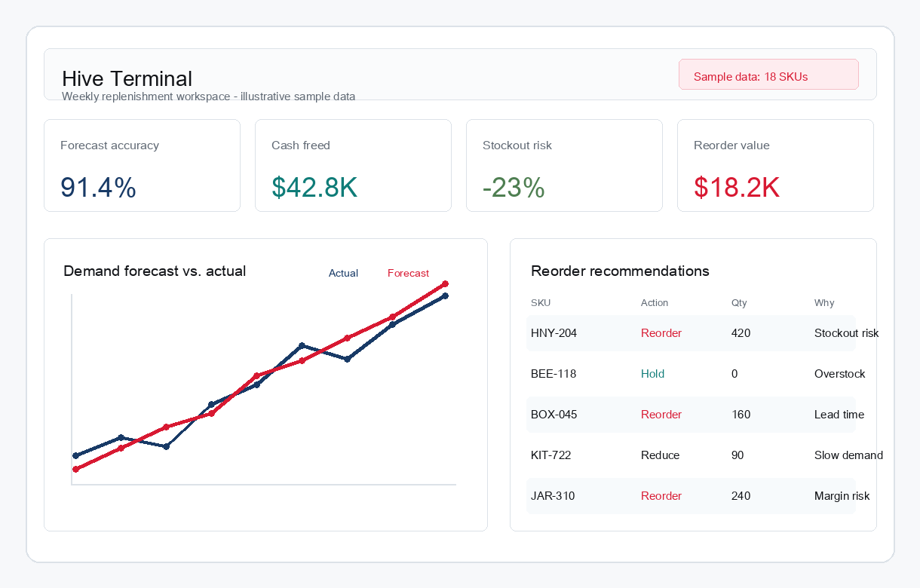Click the Stockout risk reason in the table

(846, 333)
